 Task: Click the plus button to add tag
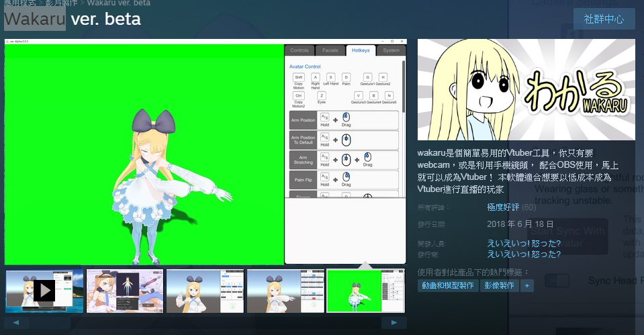click(x=527, y=285)
